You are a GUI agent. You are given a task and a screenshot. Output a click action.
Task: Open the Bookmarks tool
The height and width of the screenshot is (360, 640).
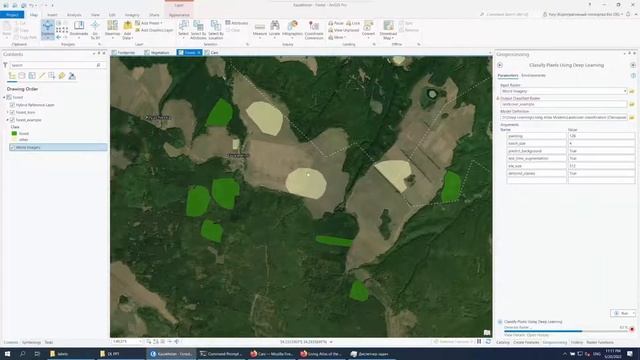79,29
